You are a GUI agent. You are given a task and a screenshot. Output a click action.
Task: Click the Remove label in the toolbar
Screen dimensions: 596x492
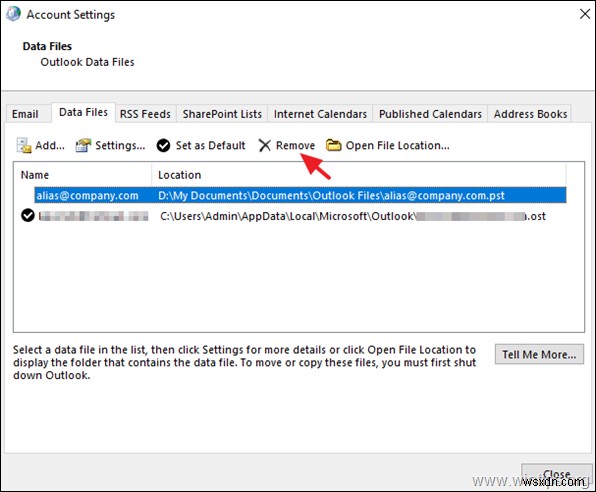[x=295, y=145]
